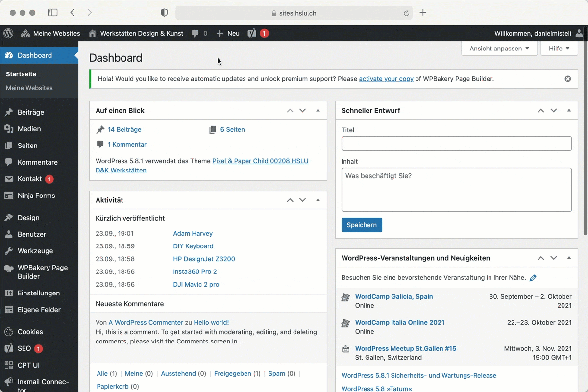Select Startseite submenu entry

21,74
